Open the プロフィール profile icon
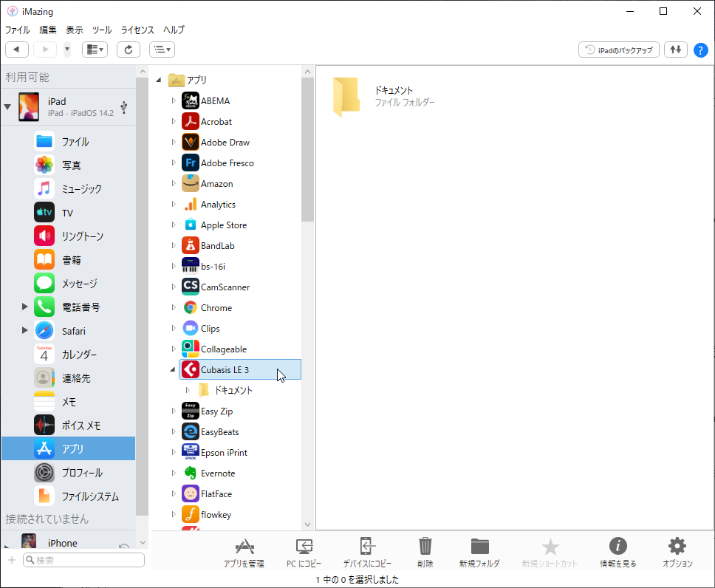The image size is (715, 588). tap(44, 473)
